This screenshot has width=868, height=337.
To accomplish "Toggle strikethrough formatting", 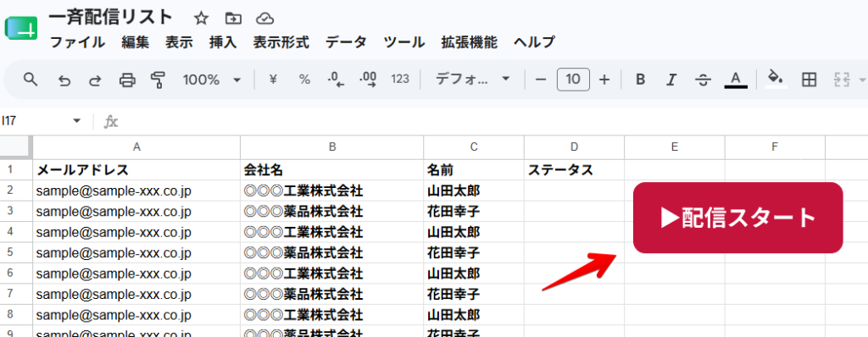I will tap(703, 80).
